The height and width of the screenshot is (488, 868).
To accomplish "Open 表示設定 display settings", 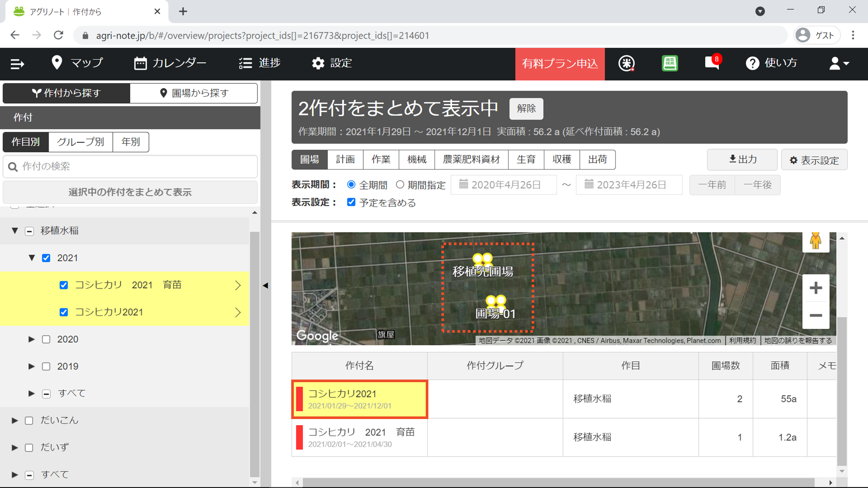I will point(814,160).
